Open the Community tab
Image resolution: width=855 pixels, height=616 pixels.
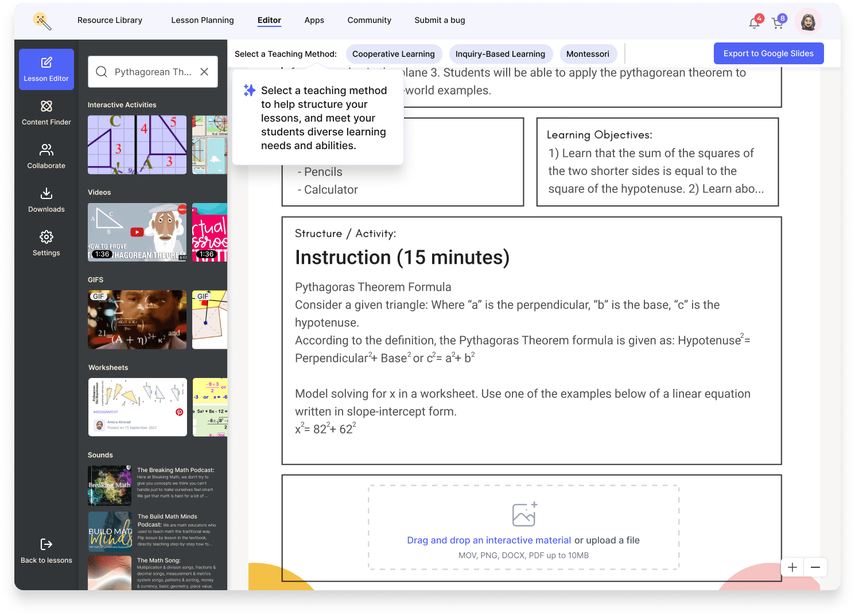(369, 20)
